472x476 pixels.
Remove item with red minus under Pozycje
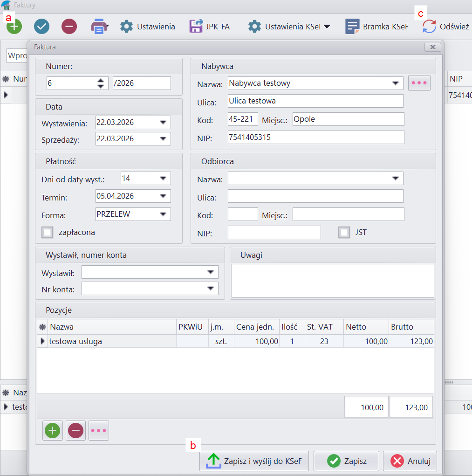click(x=75, y=431)
